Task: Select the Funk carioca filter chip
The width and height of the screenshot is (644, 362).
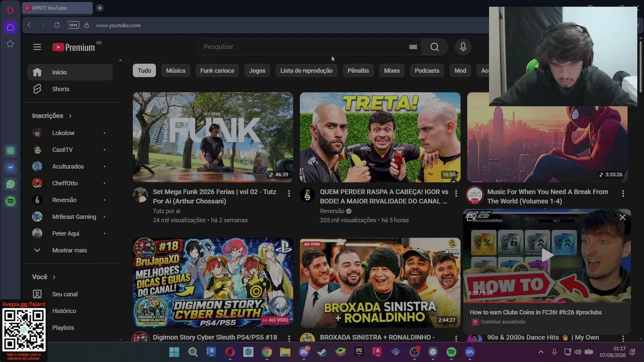Action: [x=217, y=70]
